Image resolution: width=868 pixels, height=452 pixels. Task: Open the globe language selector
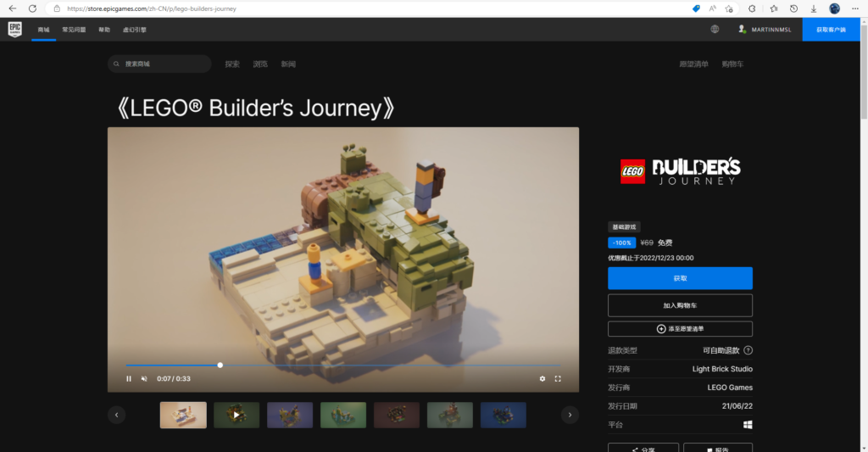click(715, 30)
